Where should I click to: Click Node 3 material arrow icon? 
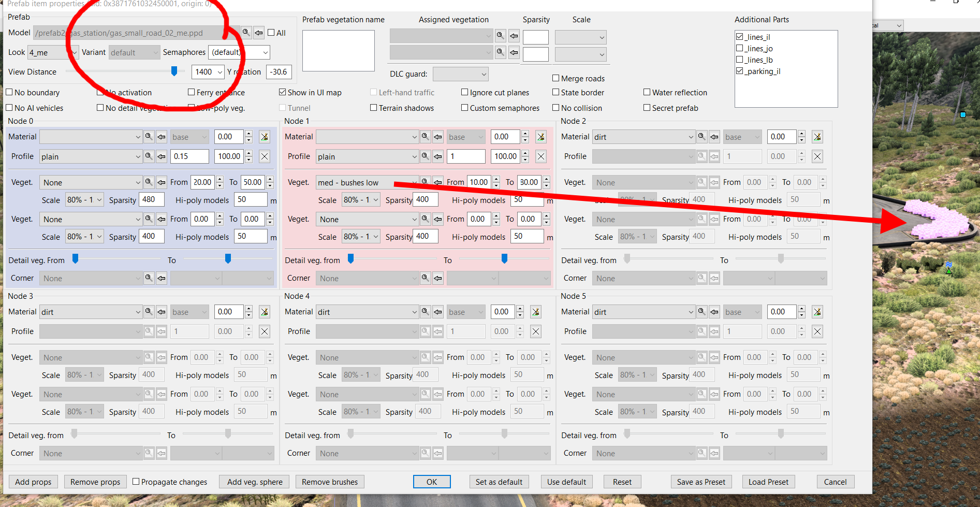coord(162,312)
